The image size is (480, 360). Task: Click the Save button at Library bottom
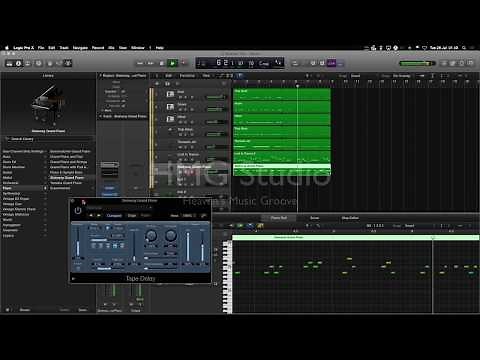point(83,310)
